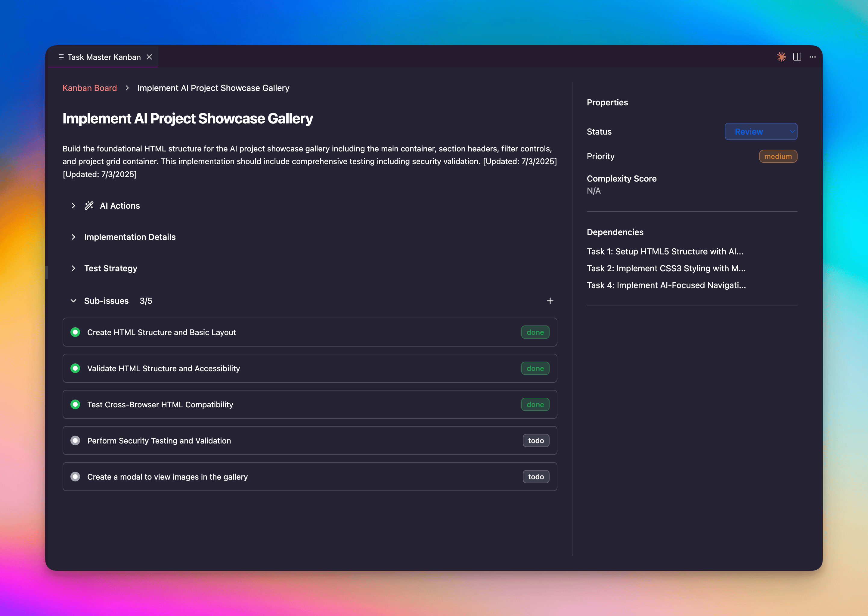Open dependency Task 1: Setup HTML5 Structure
The image size is (868, 616).
(x=665, y=251)
